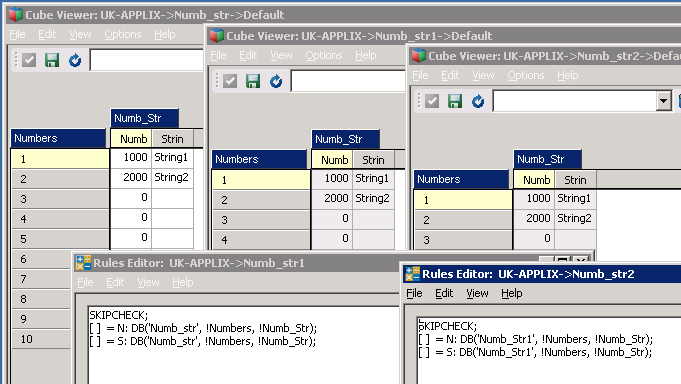Select row header 7 in Numb_str viewer
681x384 pixels.
(x=41, y=279)
